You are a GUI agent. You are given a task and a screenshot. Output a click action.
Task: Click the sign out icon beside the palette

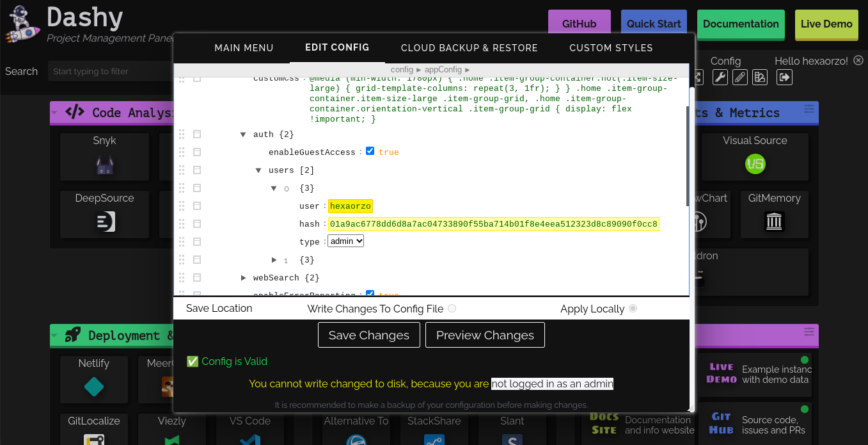pos(784,77)
